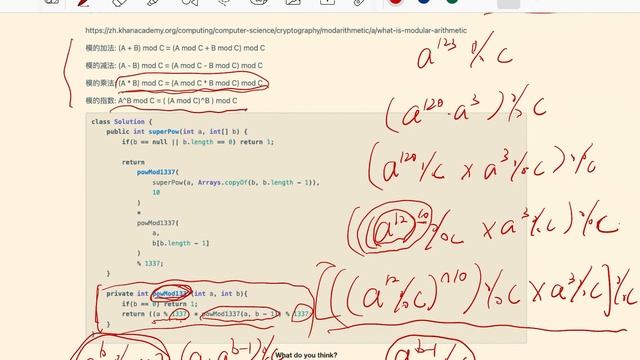Click the 'private int powMod1337' method signature
The height and width of the screenshot is (360, 640).
(177, 293)
